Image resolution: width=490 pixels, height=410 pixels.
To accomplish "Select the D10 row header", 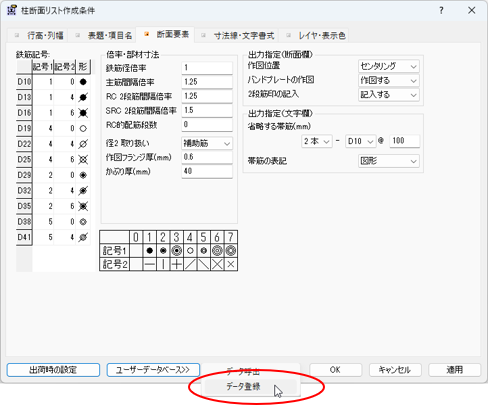I will tap(24, 82).
